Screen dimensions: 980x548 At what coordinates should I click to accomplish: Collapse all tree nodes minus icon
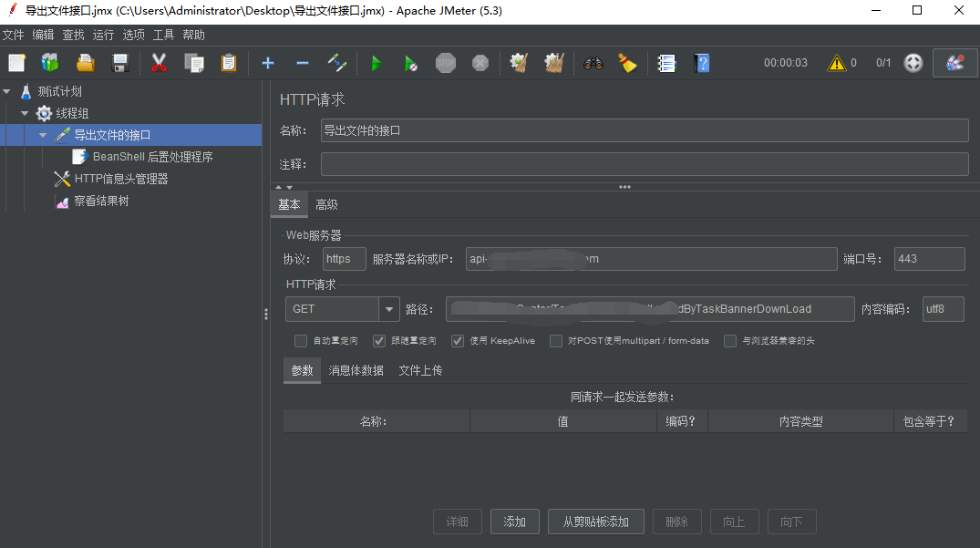click(x=303, y=63)
